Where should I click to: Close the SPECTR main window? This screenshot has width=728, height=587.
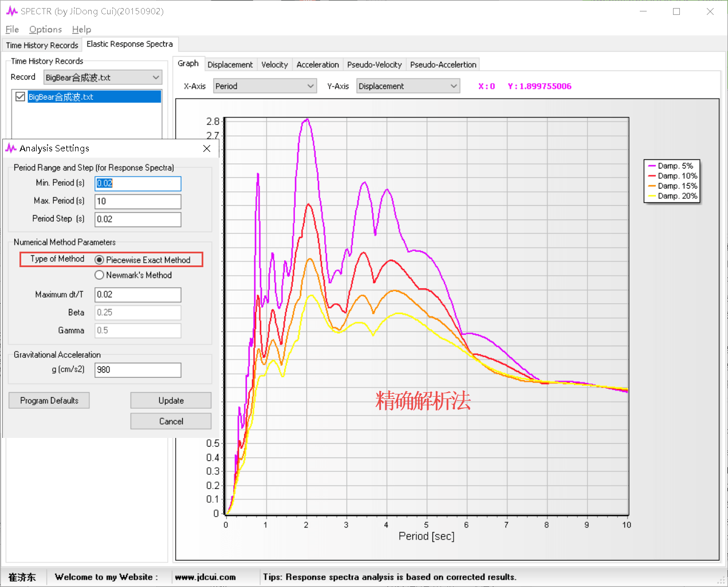[710, 11]
